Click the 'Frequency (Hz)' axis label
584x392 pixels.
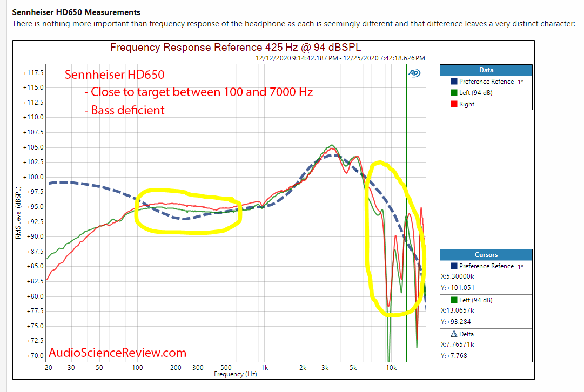click(x=235, y=374)
